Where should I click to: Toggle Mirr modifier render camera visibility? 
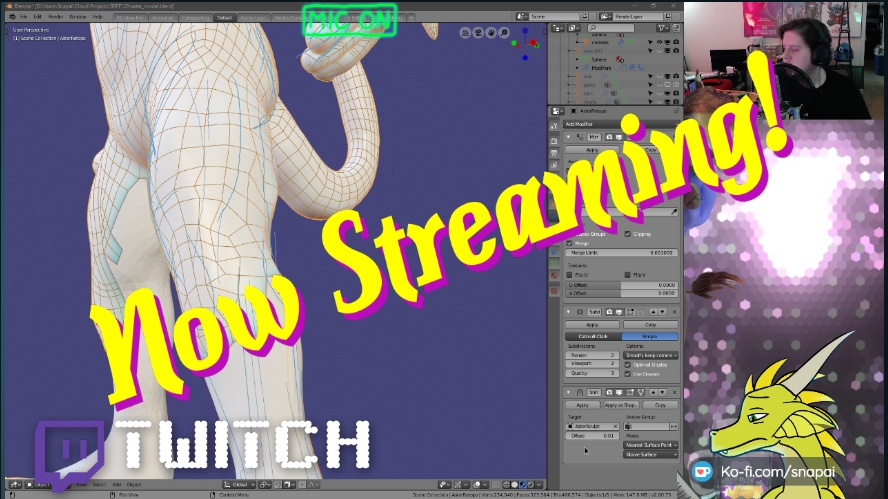pyautogui.click(x=609, y=137)
